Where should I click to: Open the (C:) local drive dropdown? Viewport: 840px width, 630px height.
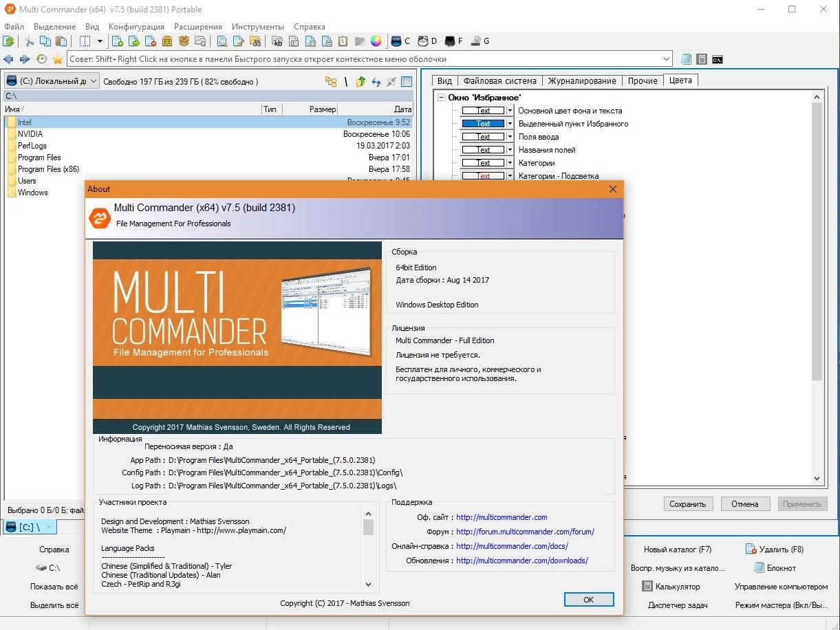click(x=52, y=81)
